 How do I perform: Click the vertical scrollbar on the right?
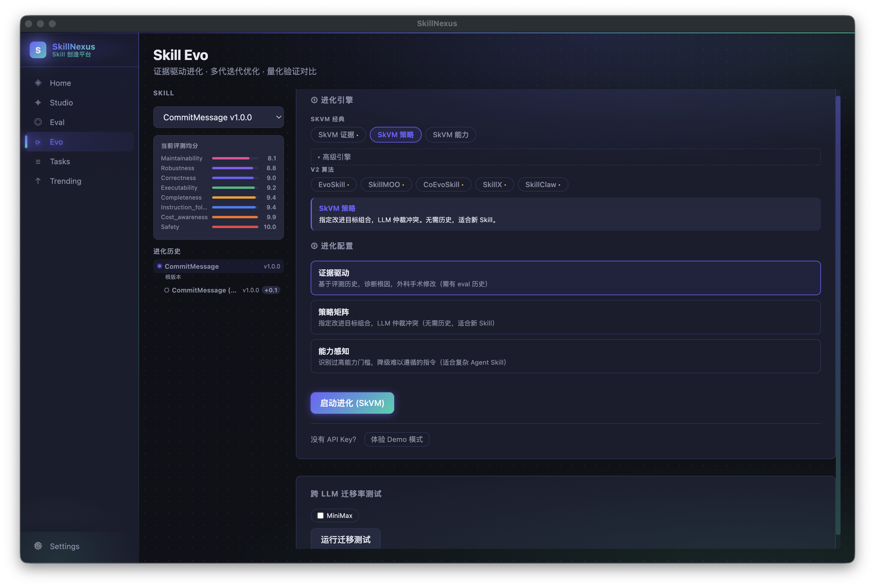pos(838,315)
